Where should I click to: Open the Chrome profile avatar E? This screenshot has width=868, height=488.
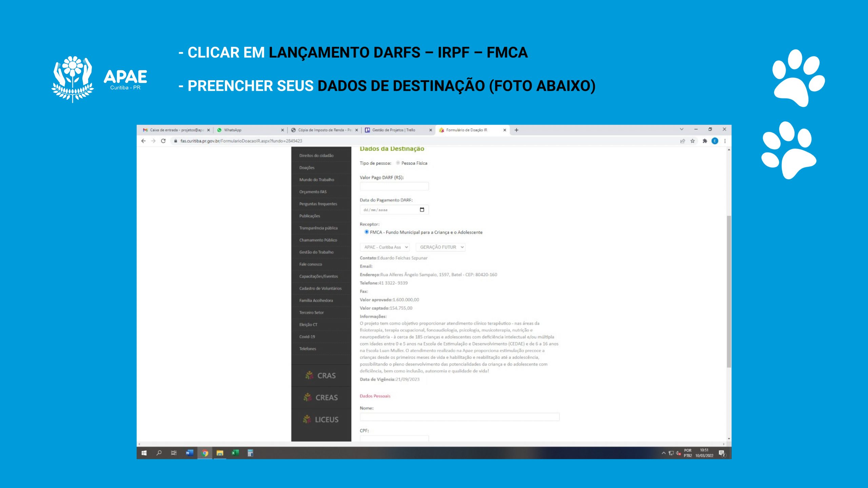715,141
